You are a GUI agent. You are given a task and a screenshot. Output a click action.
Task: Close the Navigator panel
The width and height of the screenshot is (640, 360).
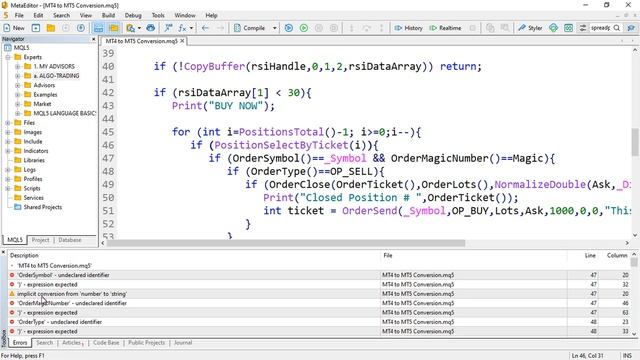coord(93,39)
